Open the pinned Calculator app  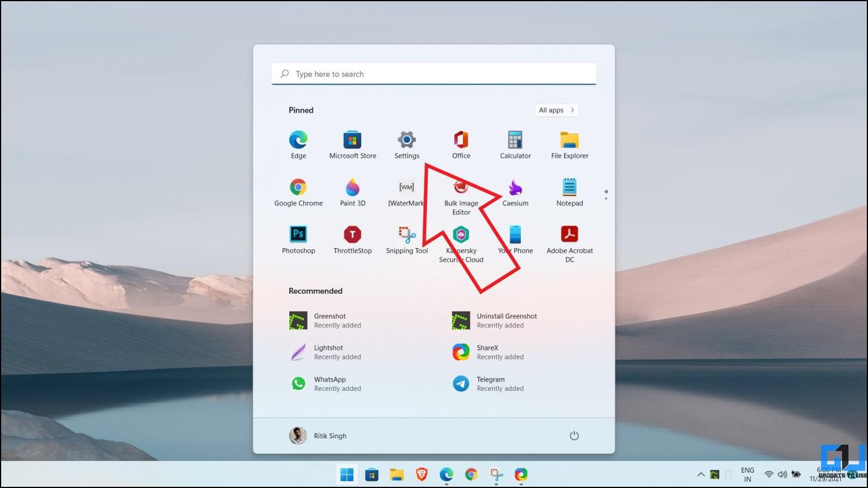pyautogui.click(x=515, y=145)
